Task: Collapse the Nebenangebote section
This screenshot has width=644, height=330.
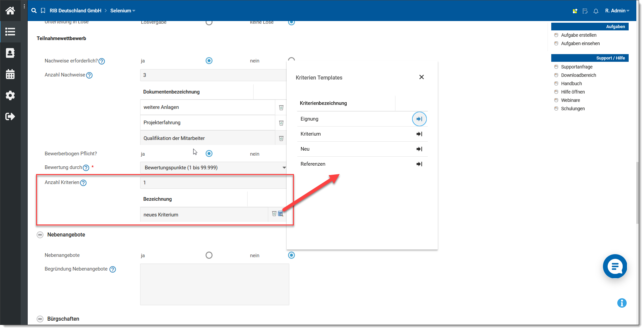Action: (x=40, y=235)
